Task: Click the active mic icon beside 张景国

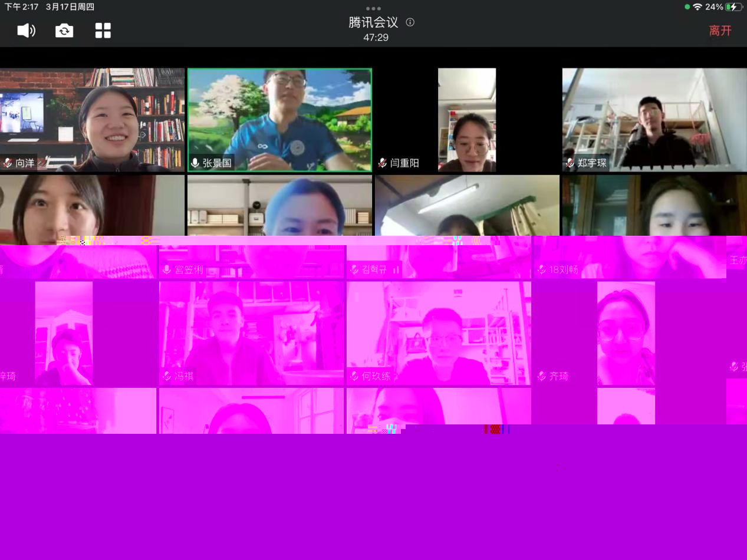Action: click(x=195, y=163)
